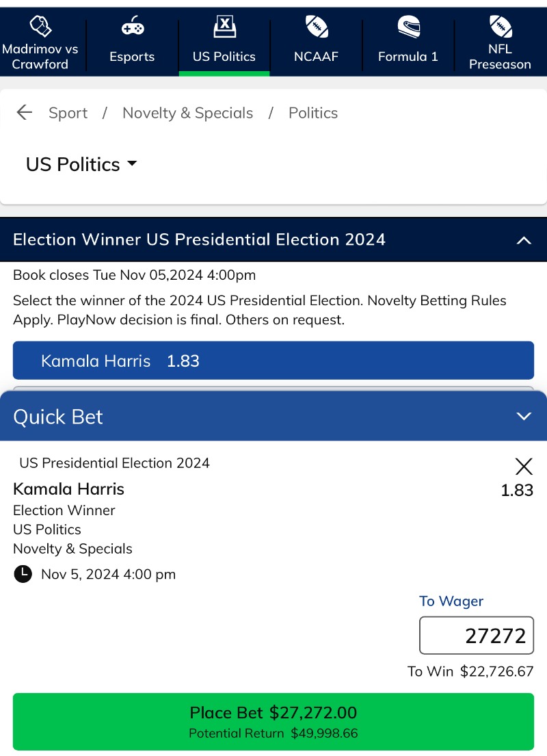547x756 pixels.
Task: Tap the Formula 1 helmet icon
Action: click(x=408, y=27)
